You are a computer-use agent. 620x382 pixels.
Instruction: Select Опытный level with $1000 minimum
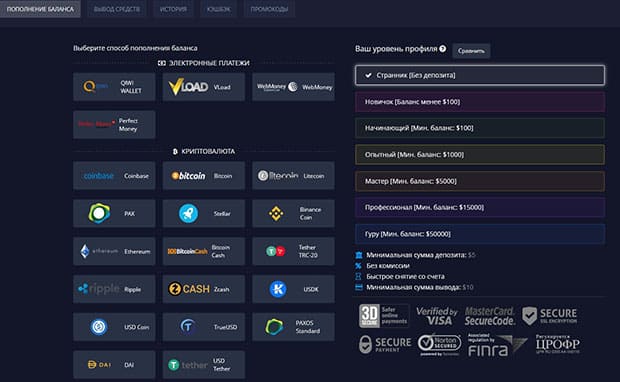pos(480,155)
